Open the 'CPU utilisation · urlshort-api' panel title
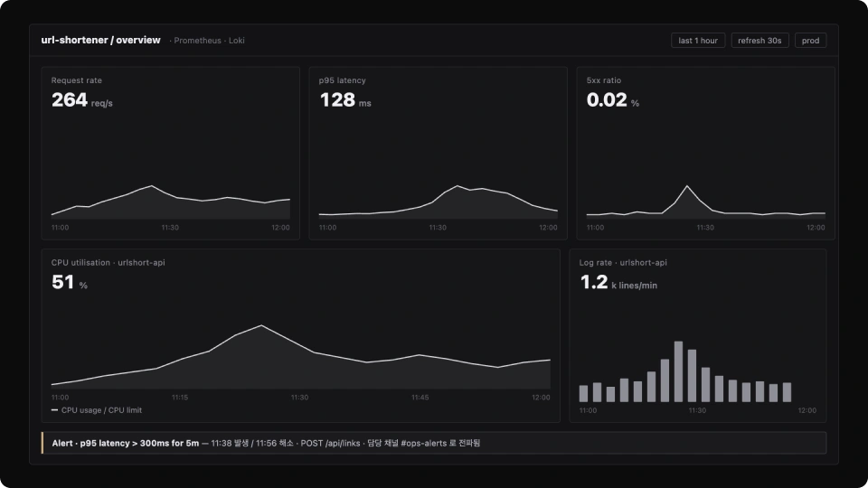This screenshot has width=868, height=488. coord(108,262)
